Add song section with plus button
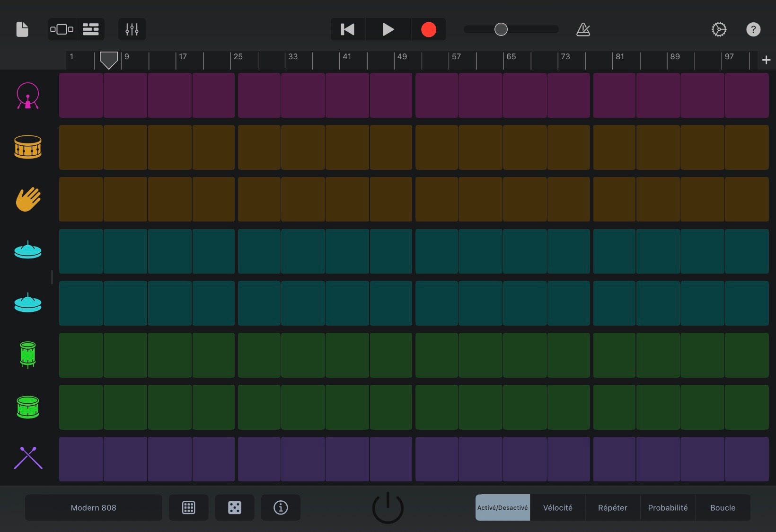 point(766,60)
